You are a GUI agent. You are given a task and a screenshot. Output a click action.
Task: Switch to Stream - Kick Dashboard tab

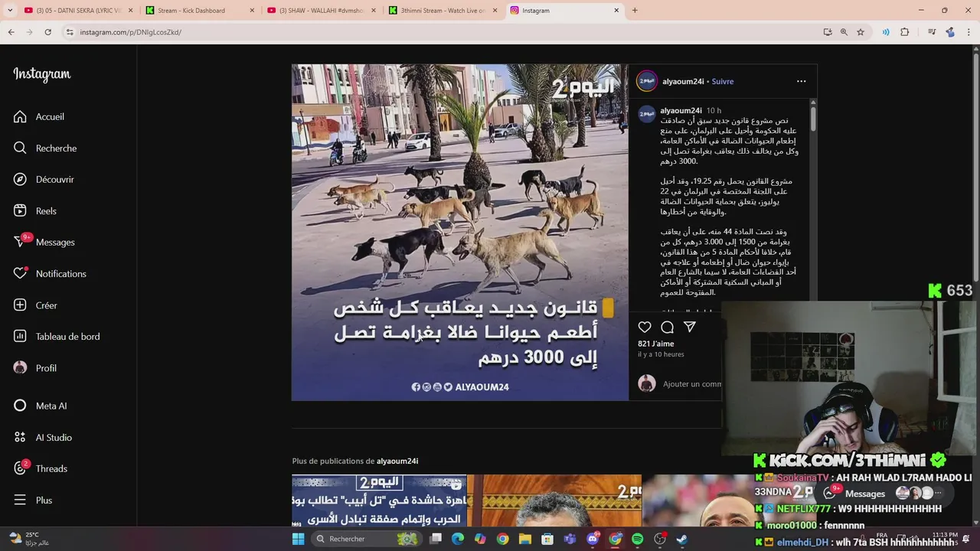pyautogui.click(x=198, y=11)
